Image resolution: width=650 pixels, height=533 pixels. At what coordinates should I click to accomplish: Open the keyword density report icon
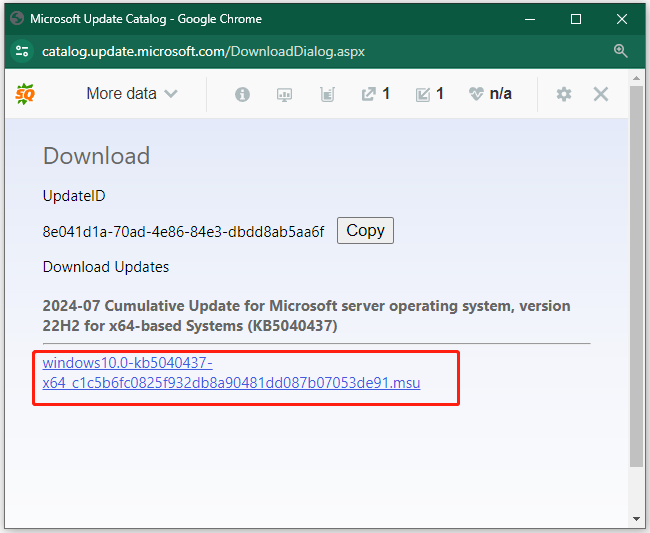(327, 94)
